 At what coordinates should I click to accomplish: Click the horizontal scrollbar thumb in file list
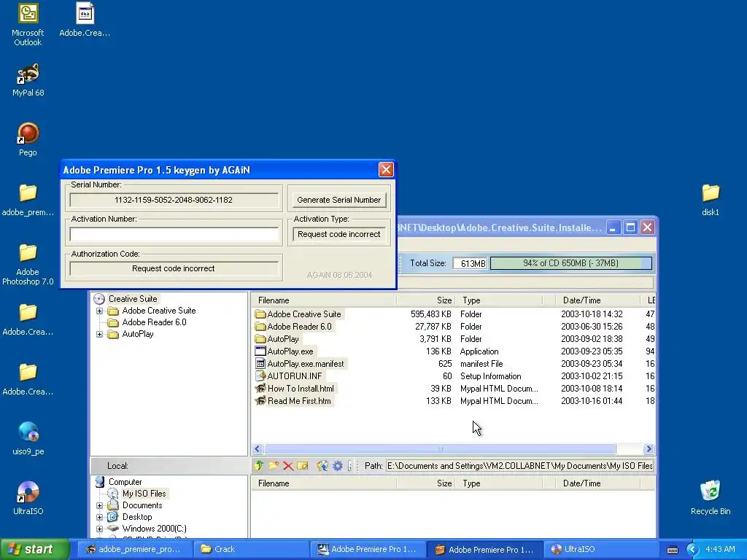pos(440,448)
